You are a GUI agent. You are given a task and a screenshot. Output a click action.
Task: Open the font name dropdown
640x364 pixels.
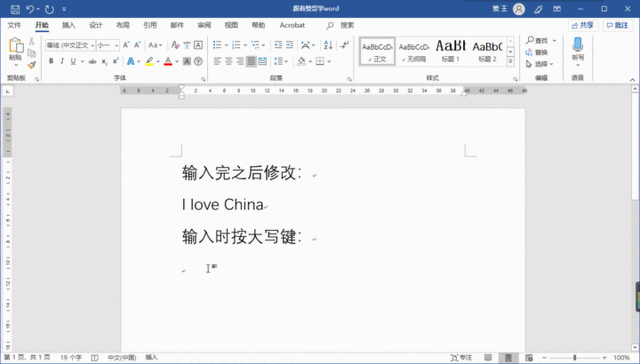pos(93,45)
